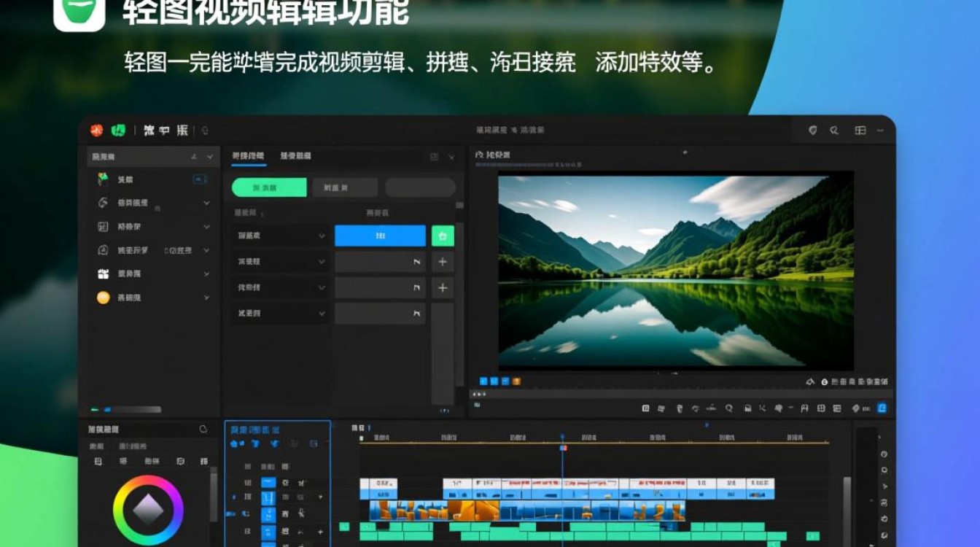Click the pin icon in the sidebar header
Screen dimensions: 980x547
pos(194,157)
